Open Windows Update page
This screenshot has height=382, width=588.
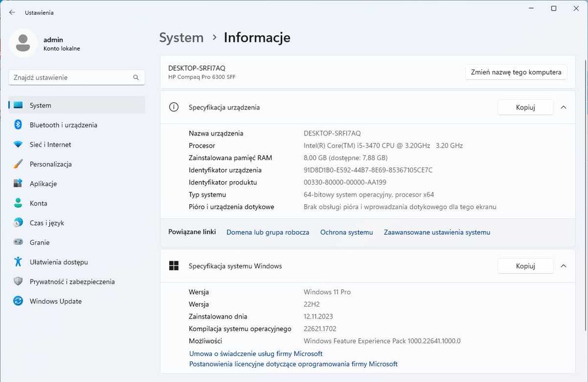77,301
